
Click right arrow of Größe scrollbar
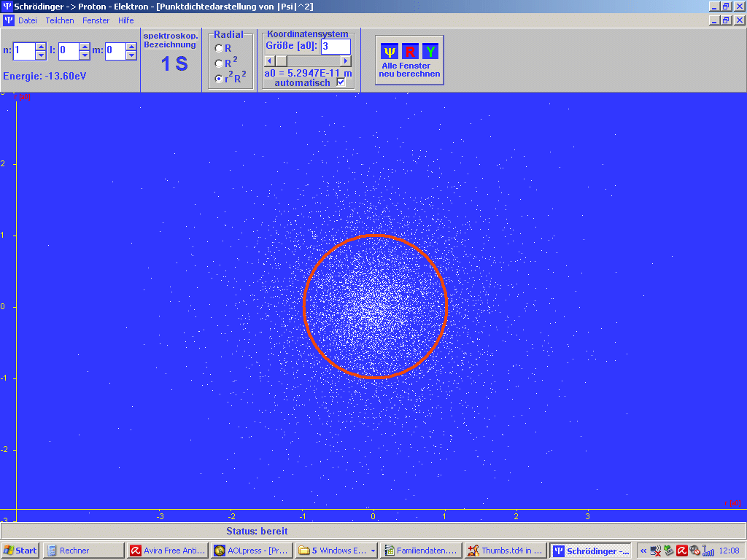click(x=346, y=61)
